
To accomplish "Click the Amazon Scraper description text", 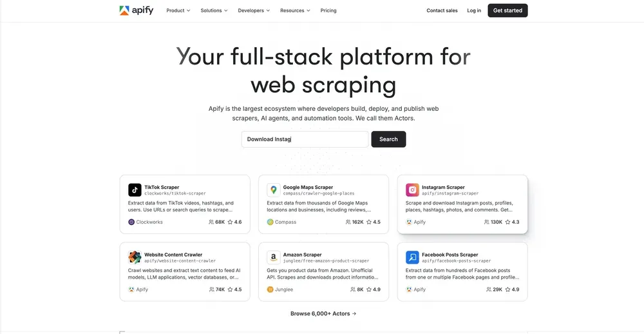I will pos(323,274).
